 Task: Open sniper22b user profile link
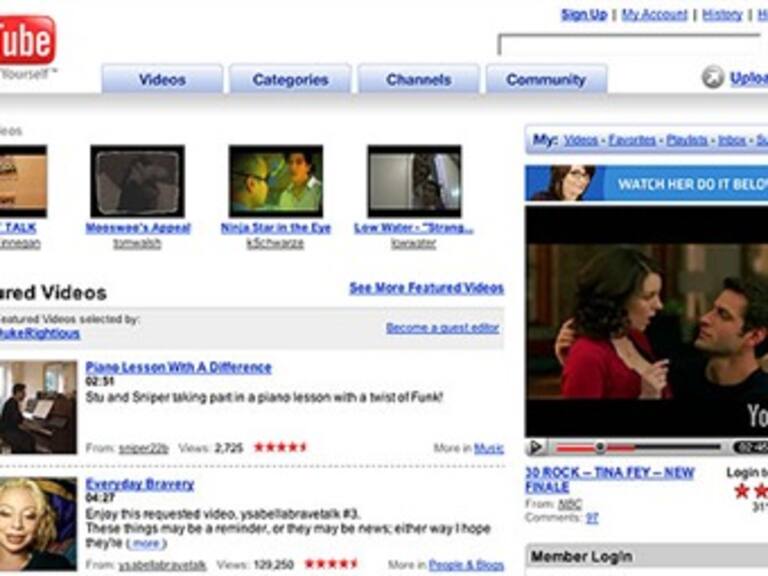pyautogui.click(x=144, y=448)
